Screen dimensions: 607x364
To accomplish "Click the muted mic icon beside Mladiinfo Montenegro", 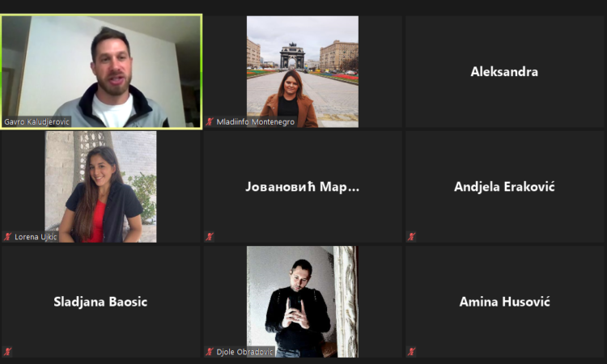I will coord(210,122).
